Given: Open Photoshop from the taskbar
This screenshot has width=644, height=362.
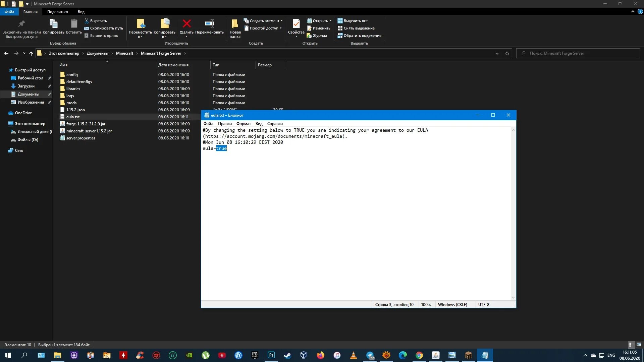Looking at the screenshot, I should pos(271,355).
